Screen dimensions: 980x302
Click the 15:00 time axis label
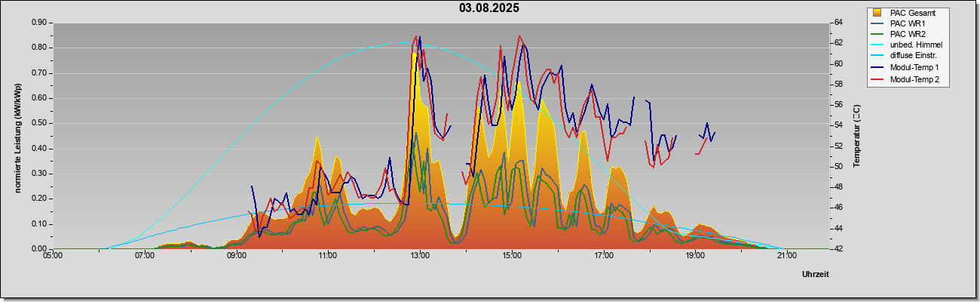click(512, 255)
